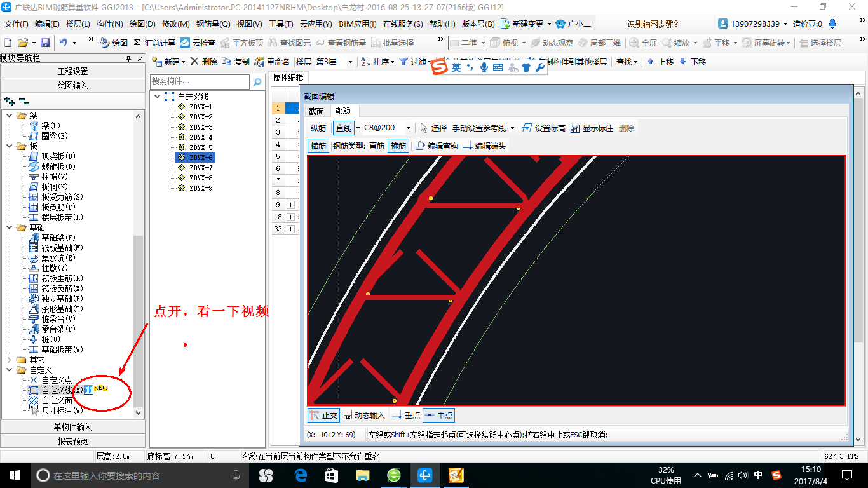Click 重命名 rename icon
The width and height of the screenshot is (868, 488).
(x=272, y=62)
